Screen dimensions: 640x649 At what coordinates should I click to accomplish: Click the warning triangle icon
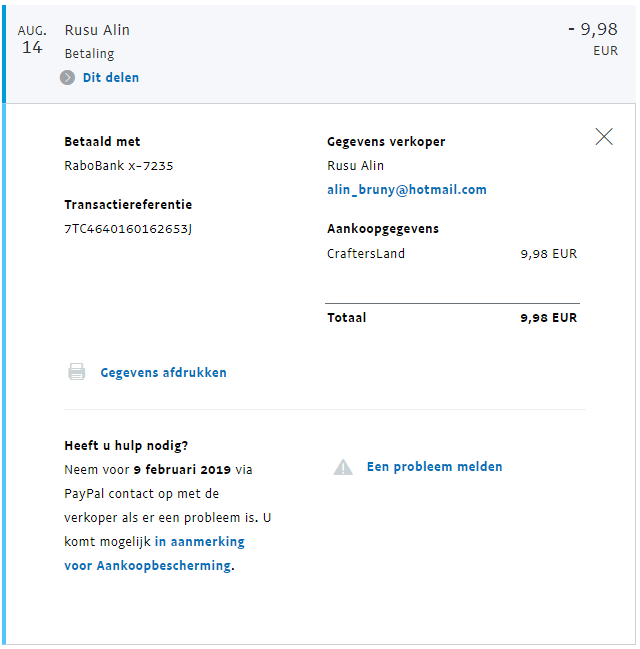343,467
